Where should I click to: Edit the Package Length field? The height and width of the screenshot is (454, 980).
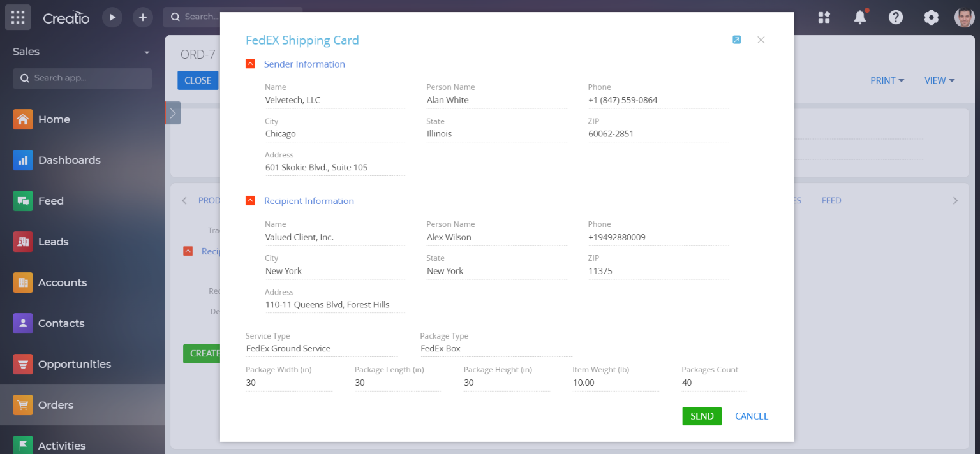(x=397, y=383)
